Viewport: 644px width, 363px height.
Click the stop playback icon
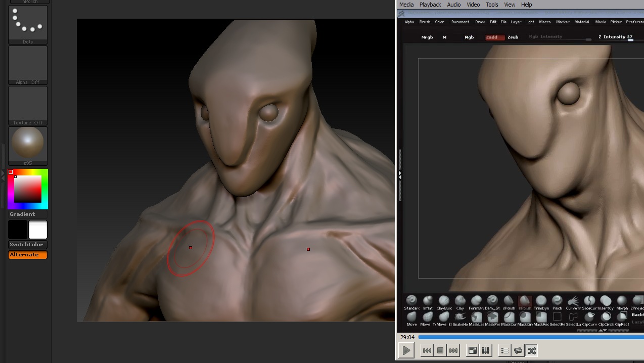[440, 350]
